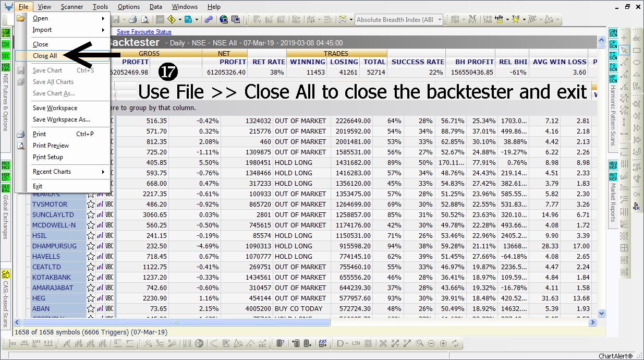Open the Global Exchanges side tab
This screenshot has width=644, height=360.
(6, 217)
